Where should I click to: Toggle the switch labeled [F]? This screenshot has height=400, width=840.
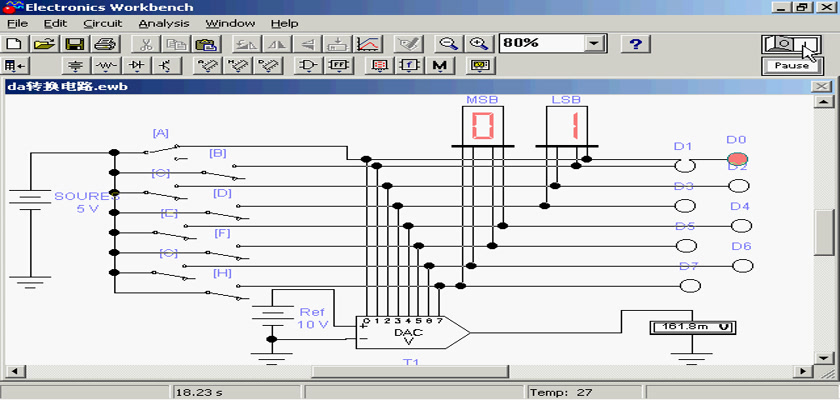227,253
